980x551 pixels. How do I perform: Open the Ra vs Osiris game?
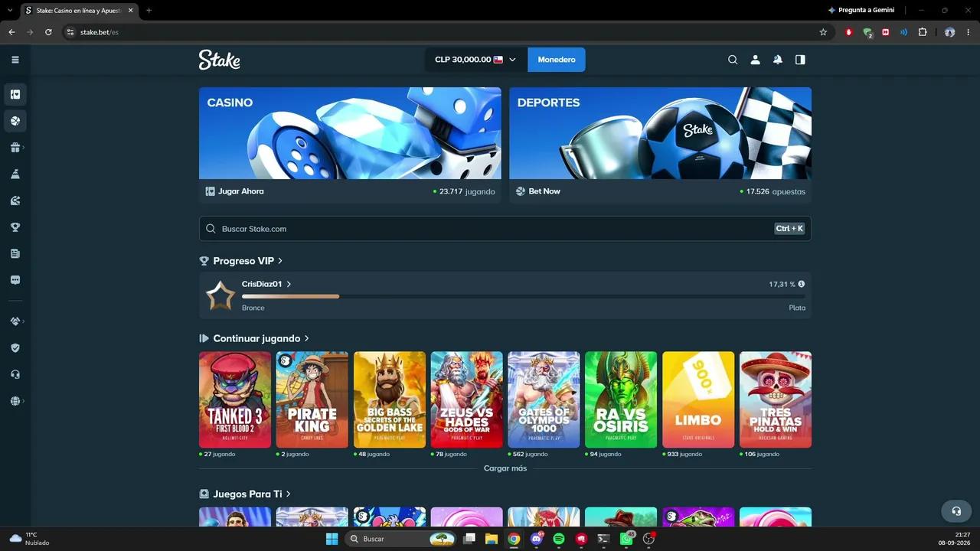coord(621,399)
